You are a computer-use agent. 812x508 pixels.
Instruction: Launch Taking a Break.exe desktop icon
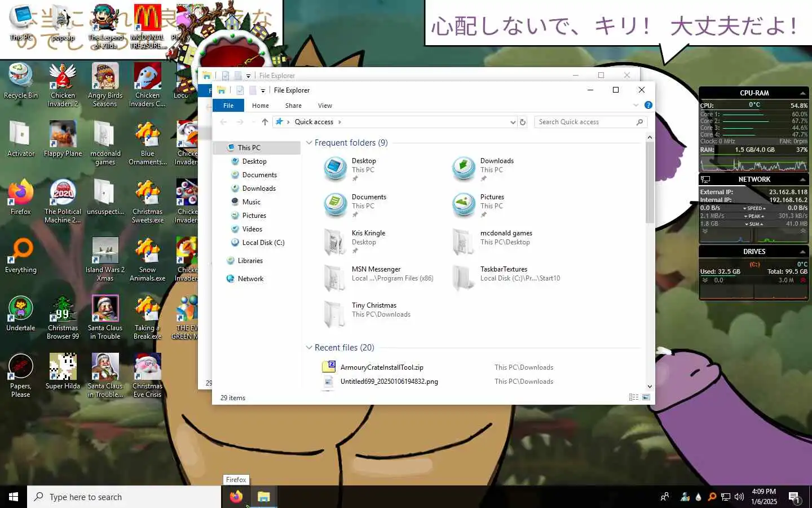(147, 317)
